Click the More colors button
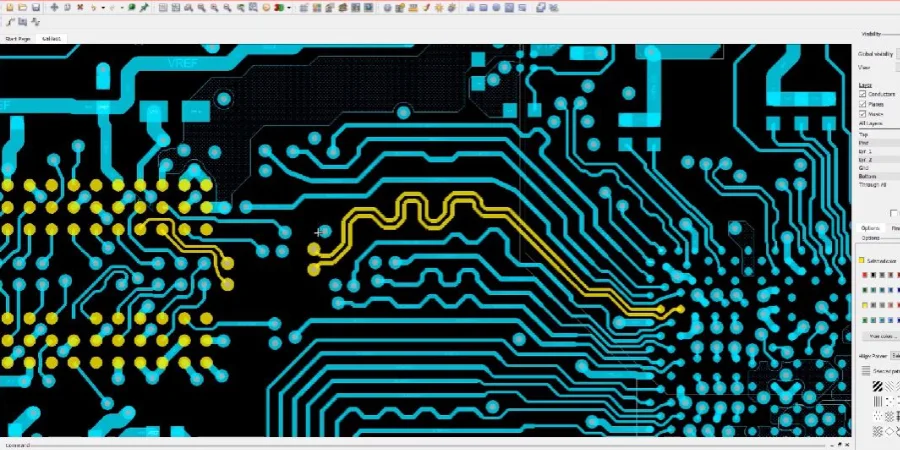The width and height of the screenshot is (900, 450). (881, 336)
